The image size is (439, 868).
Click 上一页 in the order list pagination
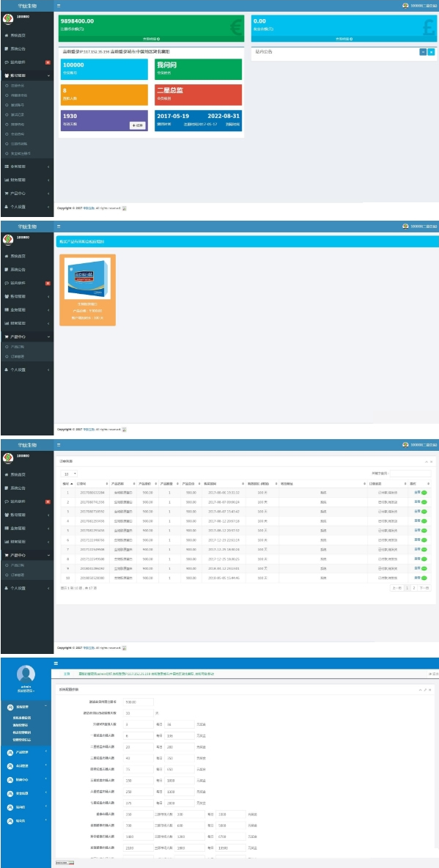397,588
